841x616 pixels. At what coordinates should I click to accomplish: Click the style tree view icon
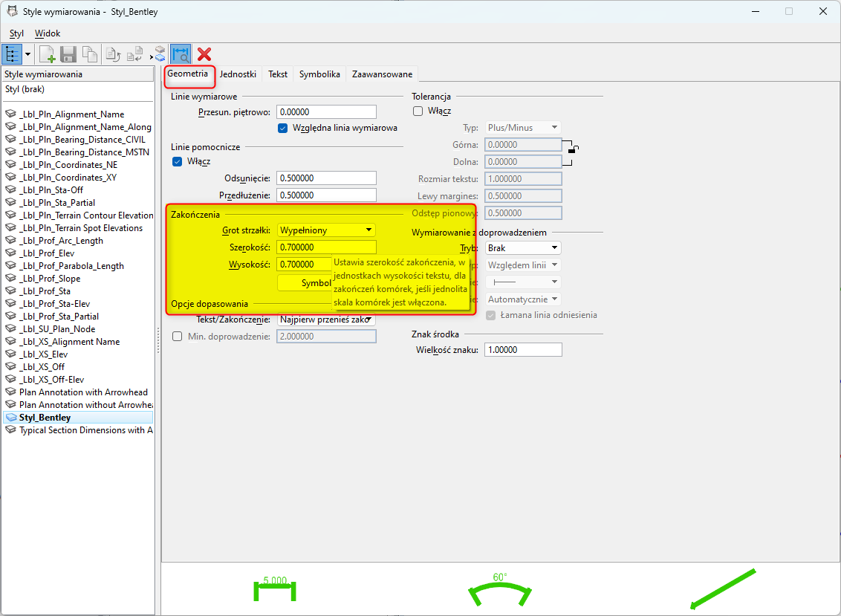tap(12, 54)
